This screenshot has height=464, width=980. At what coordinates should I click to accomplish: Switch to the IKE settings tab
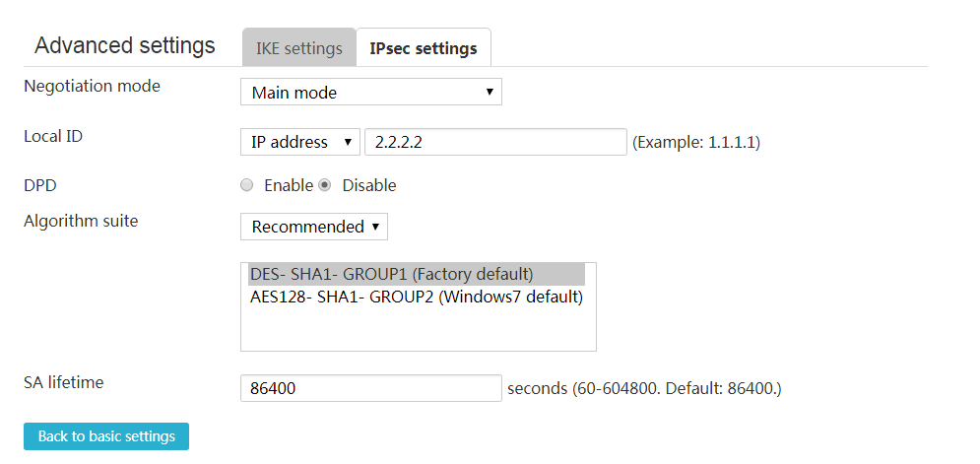[x=298, y=47]
